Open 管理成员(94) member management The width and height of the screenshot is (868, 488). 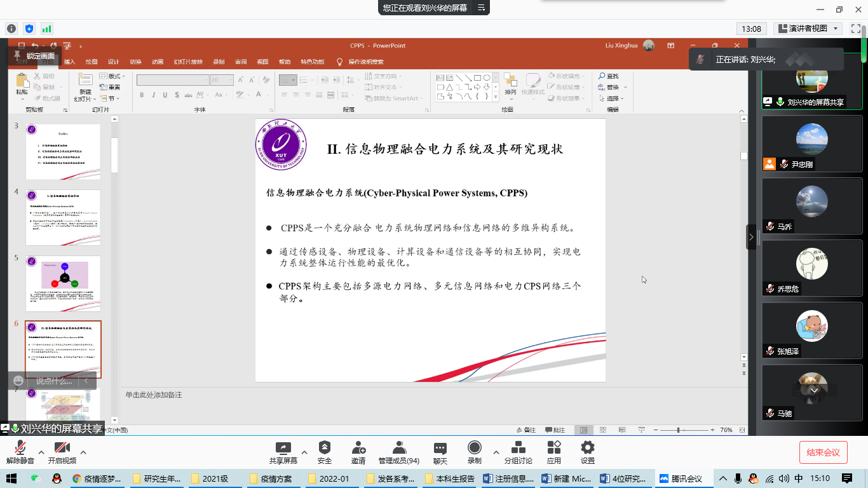(x=398, y=452)
